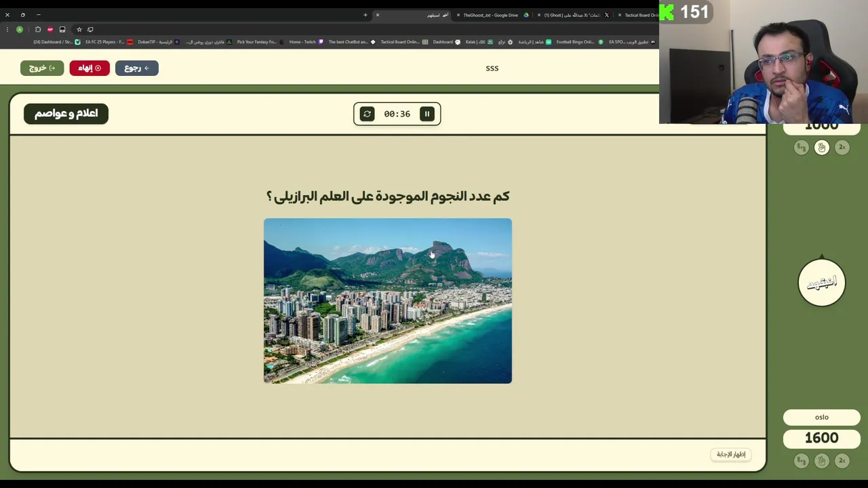This screenshot has width=868, height=488.
Task: Open the DokanTIP bookmark
Action: click(159, 42)
